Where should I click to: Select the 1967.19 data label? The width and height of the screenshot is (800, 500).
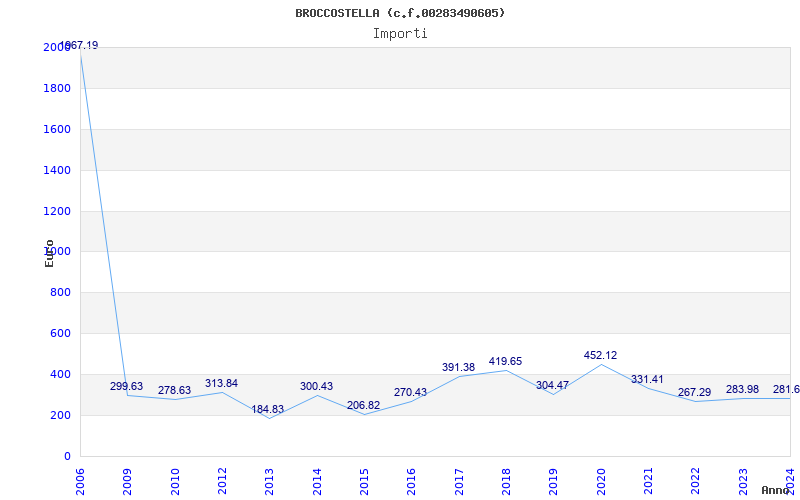(79, 45)
